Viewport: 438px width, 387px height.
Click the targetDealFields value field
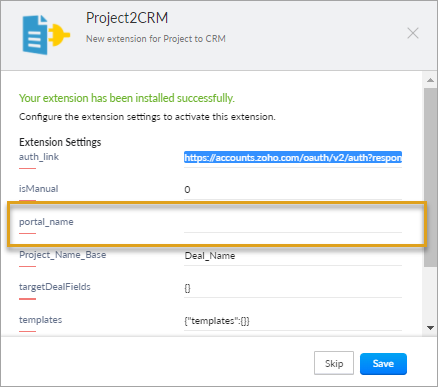pyautogui.click(x=293, y=288)
